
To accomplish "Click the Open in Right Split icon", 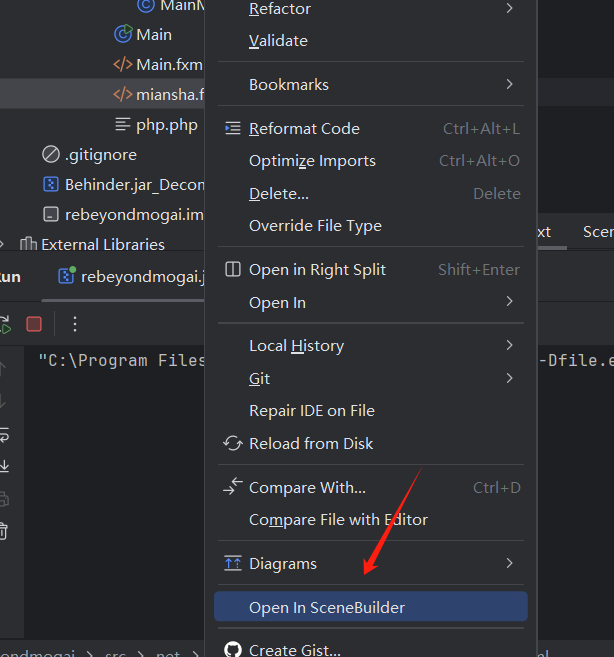I will (233, 269).
